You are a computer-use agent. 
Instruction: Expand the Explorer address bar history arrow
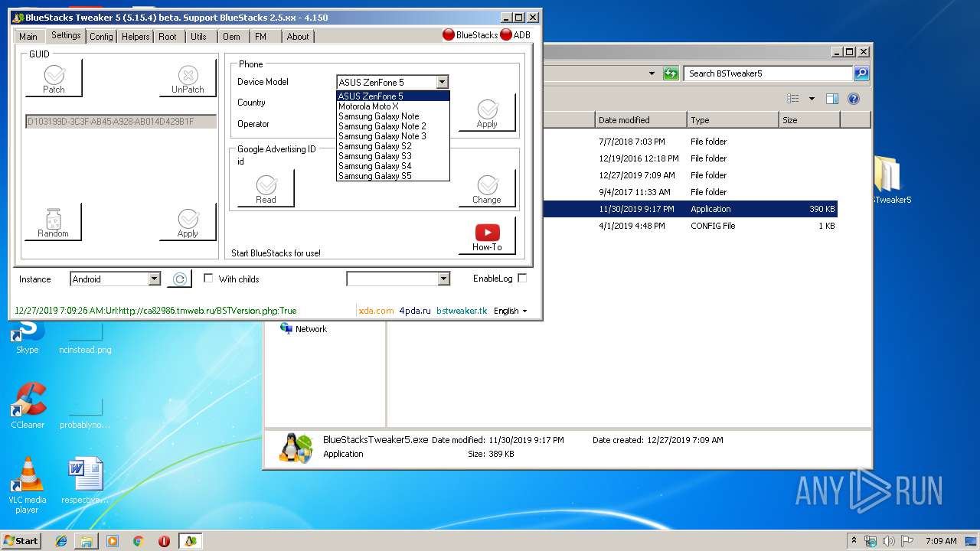tap(652, 73)
